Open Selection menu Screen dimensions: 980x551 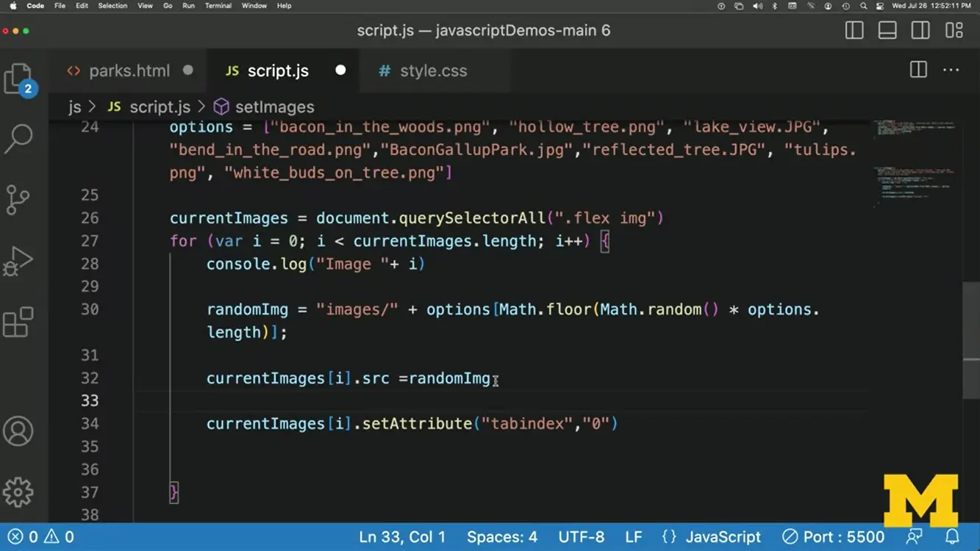click(x=112, y=6)
